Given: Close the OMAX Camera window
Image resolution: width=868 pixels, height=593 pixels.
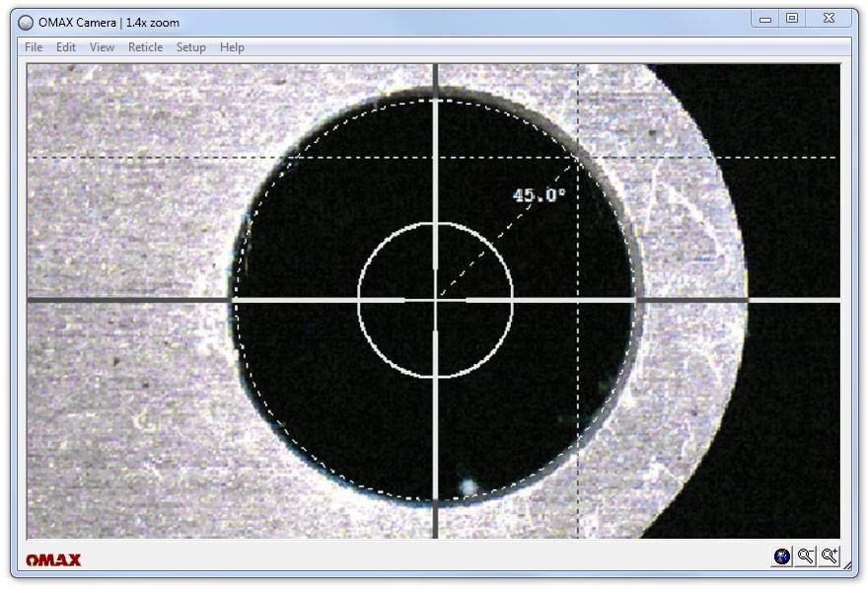Looking at the screenshot, I should pos(829,19).
